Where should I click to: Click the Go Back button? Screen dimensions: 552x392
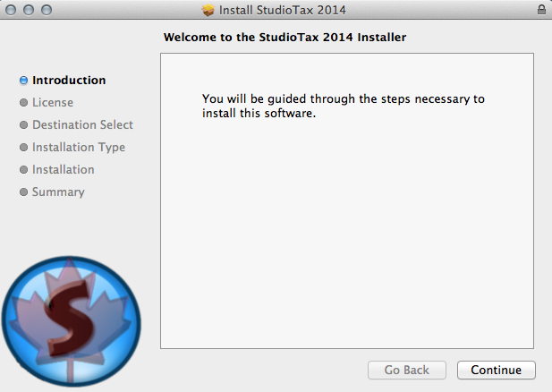point(406,370)
